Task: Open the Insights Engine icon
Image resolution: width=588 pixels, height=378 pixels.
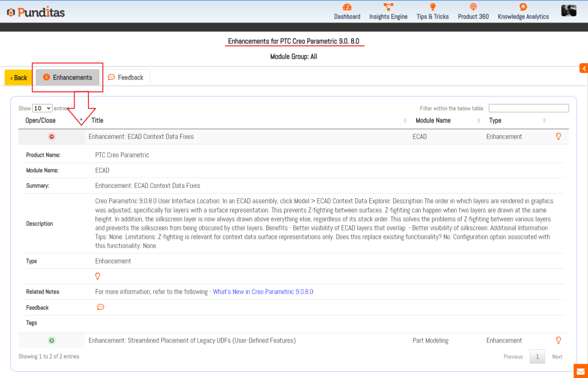Action: point(388,7)
